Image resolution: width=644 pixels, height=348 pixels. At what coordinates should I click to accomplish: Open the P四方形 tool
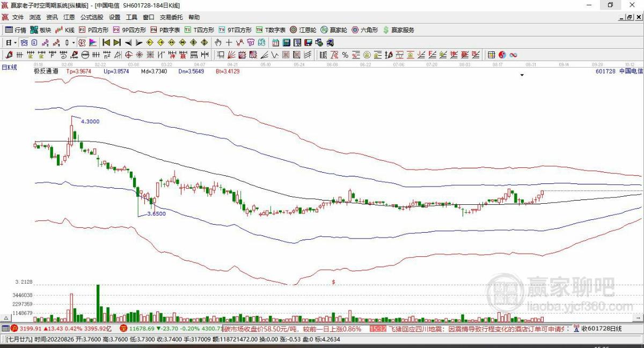(x=94, y=30)
